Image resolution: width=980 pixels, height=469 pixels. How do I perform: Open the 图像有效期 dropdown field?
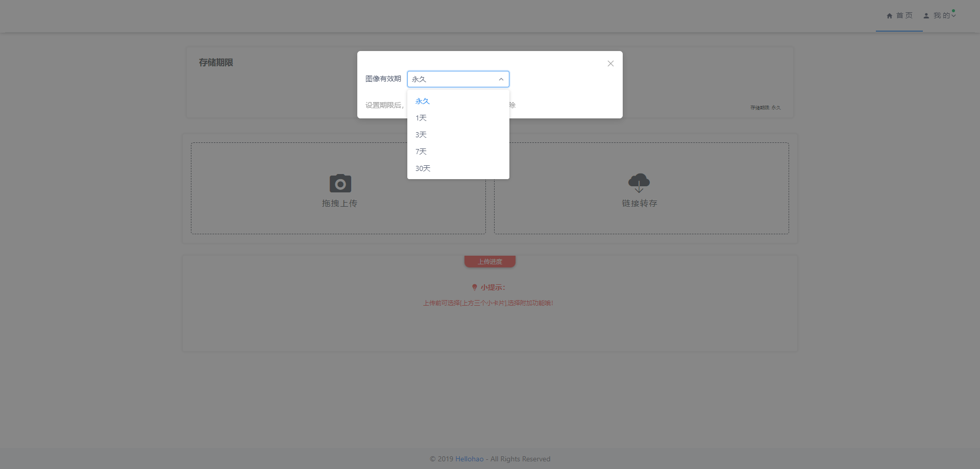(x=458, y=79)
